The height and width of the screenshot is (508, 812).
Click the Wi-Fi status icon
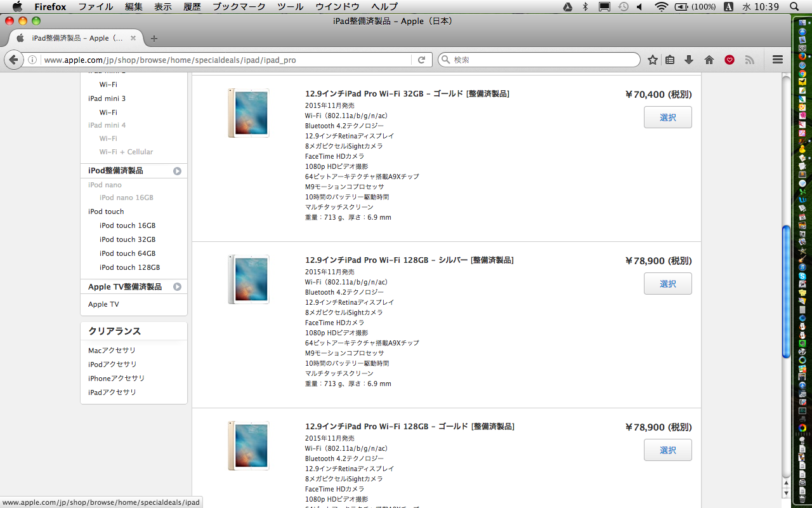pos(662,6)
